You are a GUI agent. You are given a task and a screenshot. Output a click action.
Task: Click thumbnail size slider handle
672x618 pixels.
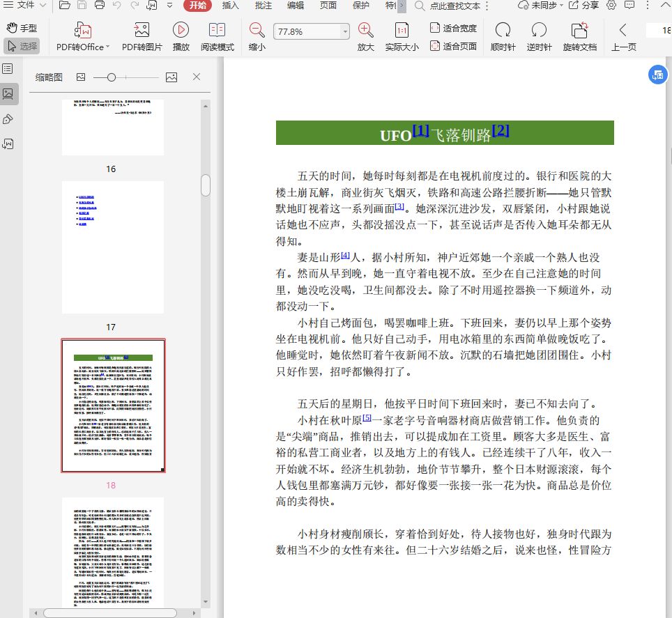click(x=112, y=77)
